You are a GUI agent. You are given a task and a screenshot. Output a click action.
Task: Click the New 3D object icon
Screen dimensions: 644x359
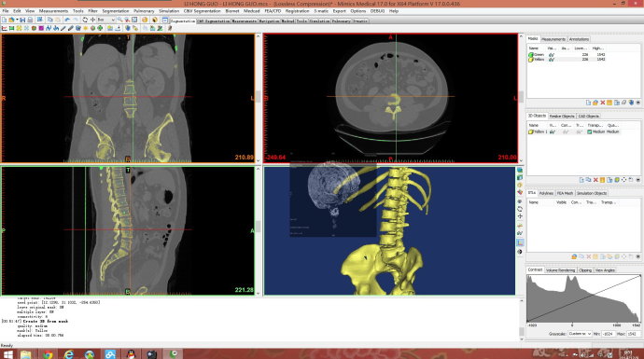[581, 180]
